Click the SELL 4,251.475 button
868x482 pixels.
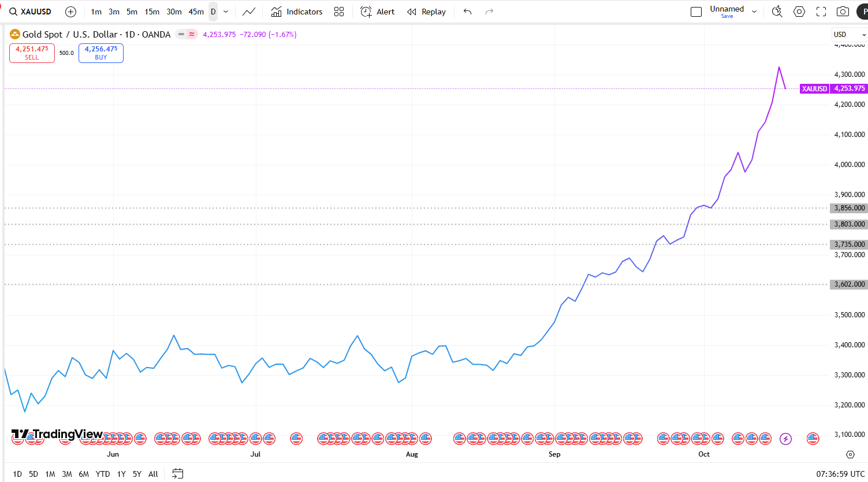point(32,53)
